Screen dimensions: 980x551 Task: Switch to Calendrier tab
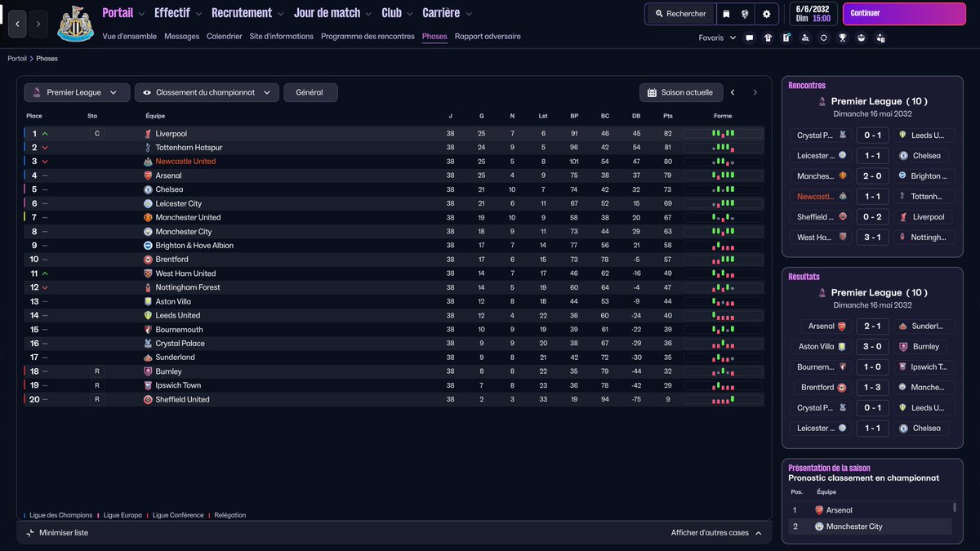click(225, 37)
